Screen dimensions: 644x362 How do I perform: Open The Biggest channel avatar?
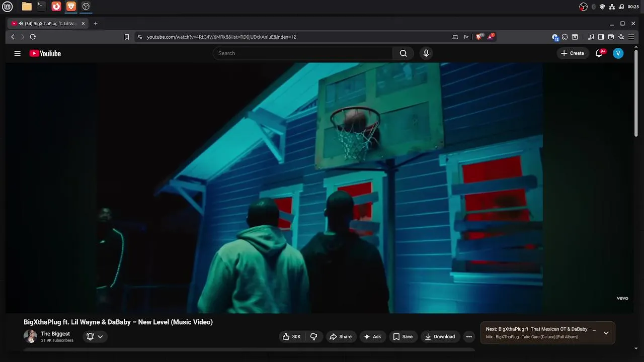click(30, 336)
